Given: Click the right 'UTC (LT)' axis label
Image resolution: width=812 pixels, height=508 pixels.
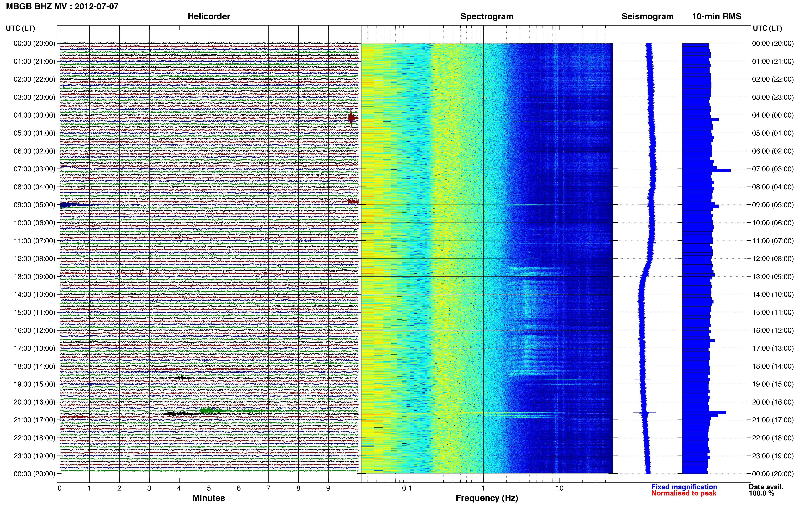Looking at the screenshot, I should 767,28.
